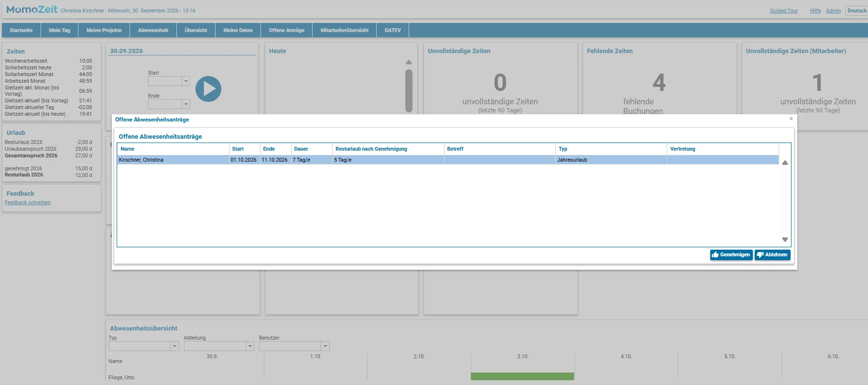Open the Mein Tag tab
This screenshot has width=868, height=385.
59,30
